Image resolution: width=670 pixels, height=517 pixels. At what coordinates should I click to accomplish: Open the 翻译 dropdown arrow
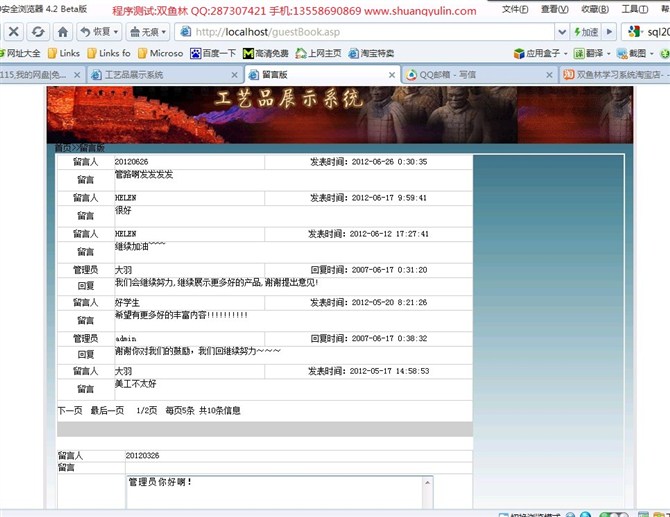[x=608, y=53]
